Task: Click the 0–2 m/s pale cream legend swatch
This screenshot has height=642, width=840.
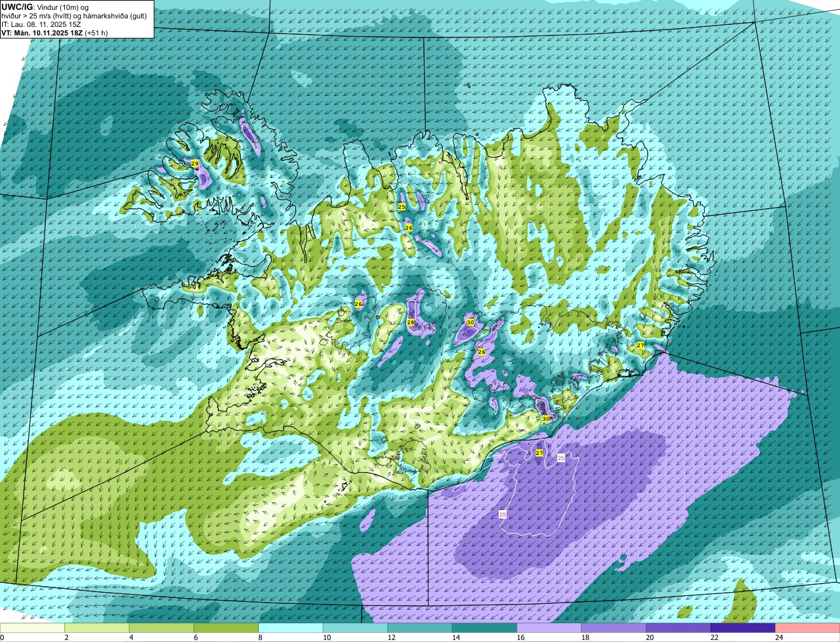Action: click(33, 628)
